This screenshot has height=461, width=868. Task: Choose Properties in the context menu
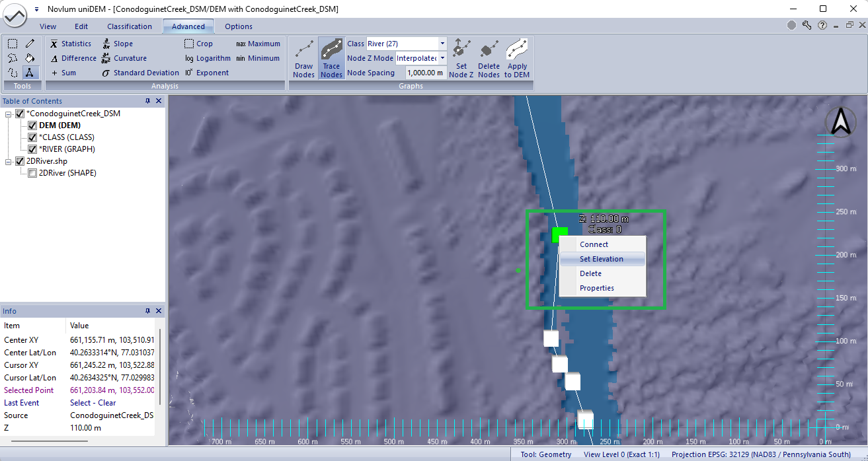tap(602, 288)
